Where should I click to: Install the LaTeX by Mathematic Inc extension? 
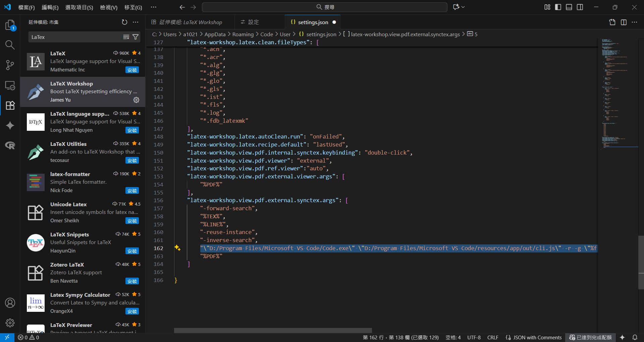pos(132,70)
